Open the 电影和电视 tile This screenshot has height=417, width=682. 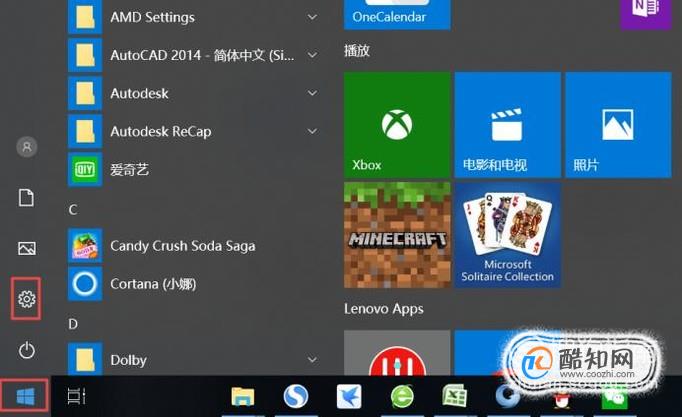pyautogui.click(x=508, y=125)
